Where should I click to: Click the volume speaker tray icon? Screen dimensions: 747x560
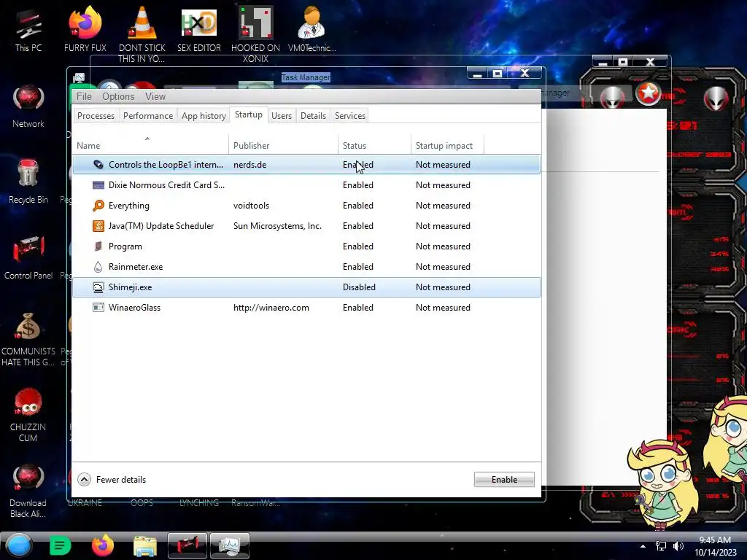coord(678,546)
